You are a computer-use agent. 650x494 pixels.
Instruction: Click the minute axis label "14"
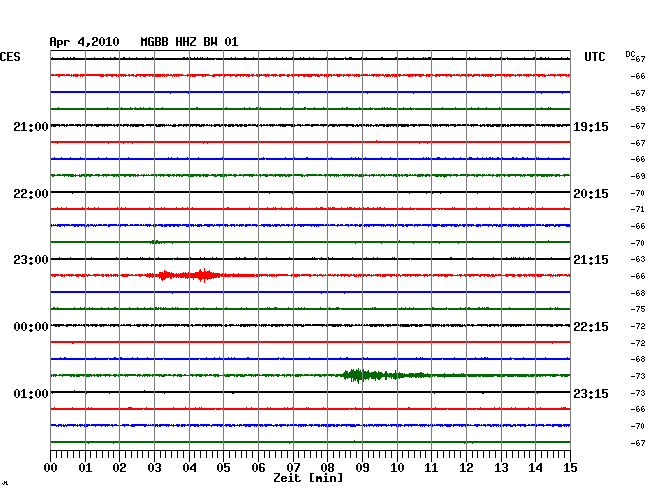tap(535, 468)
